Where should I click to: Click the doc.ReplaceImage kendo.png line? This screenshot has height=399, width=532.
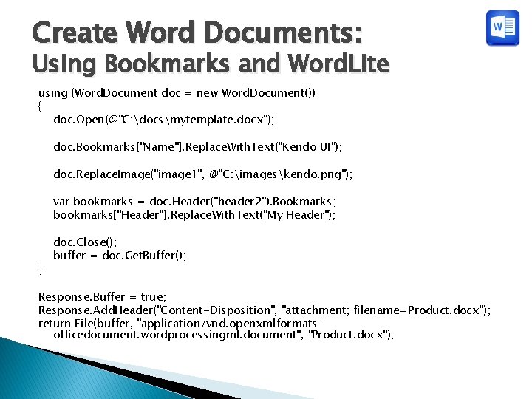click(203, 174)
